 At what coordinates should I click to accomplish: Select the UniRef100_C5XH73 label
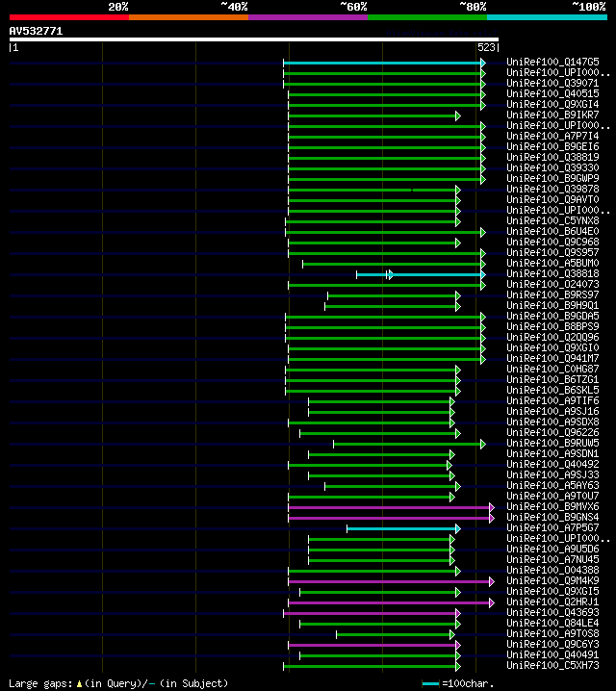pos(552,665)
